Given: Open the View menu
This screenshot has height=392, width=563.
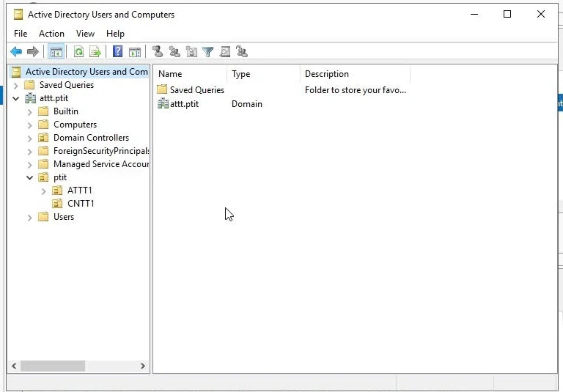Looking at the screenshot, I should tap(85, 34).
